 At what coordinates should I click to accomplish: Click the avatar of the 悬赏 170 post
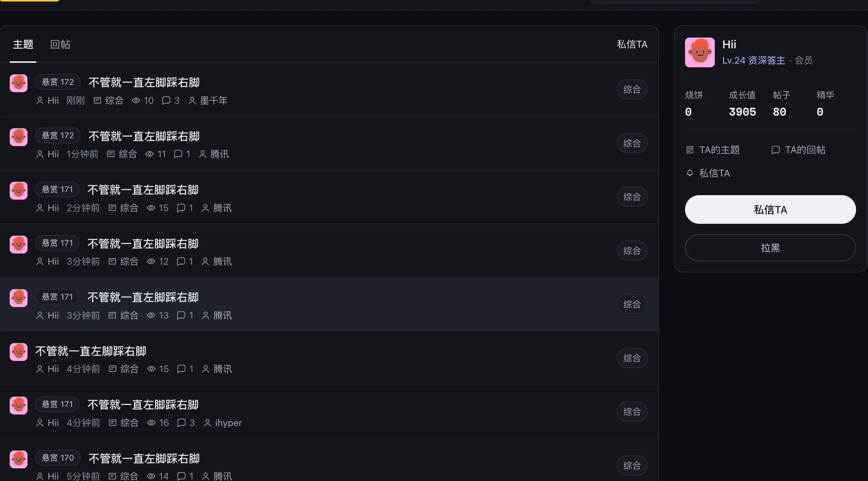[19, 459]
